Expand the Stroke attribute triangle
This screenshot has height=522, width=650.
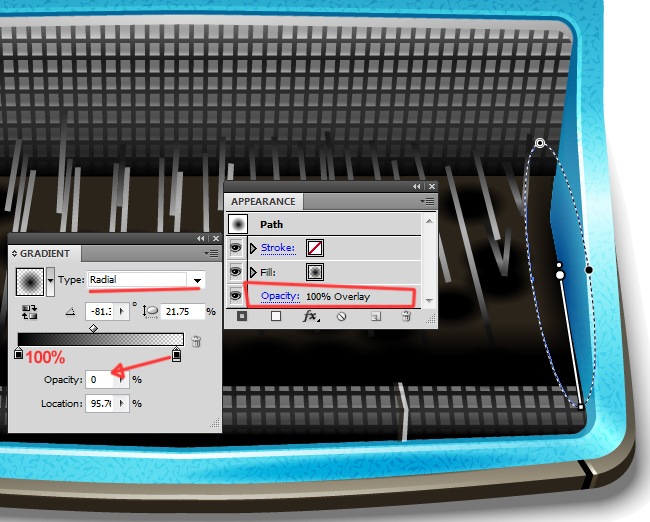pos(253,248)
